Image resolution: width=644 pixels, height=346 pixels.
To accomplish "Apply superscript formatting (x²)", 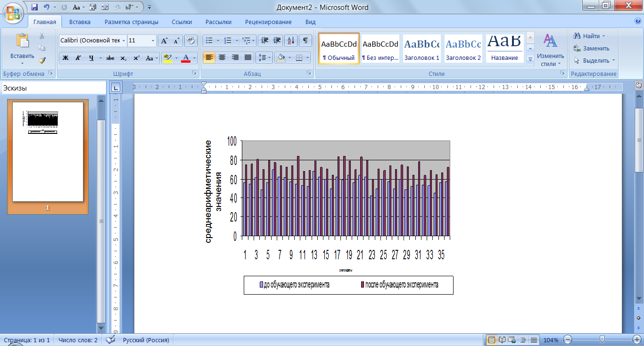I will click(x=136, y=58).
